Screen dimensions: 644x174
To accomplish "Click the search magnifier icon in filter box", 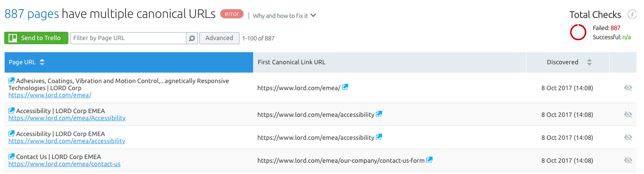I will [x=192, y=38].
